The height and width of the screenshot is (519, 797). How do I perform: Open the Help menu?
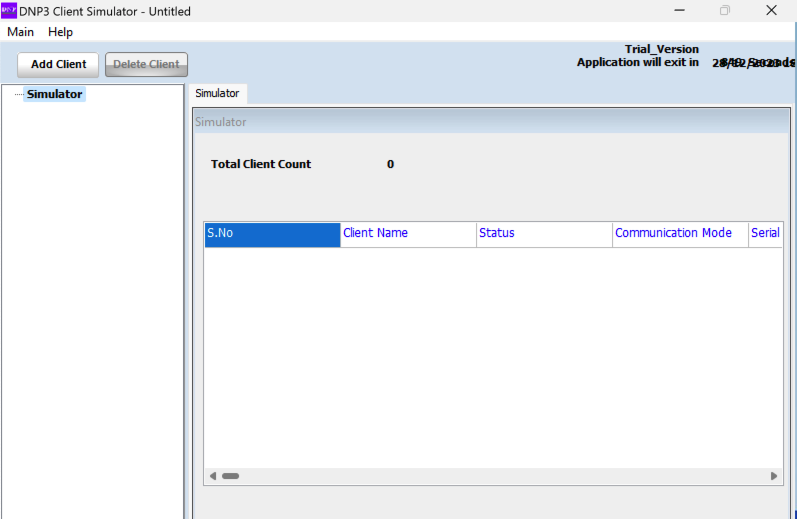click(x=60, y=32)
